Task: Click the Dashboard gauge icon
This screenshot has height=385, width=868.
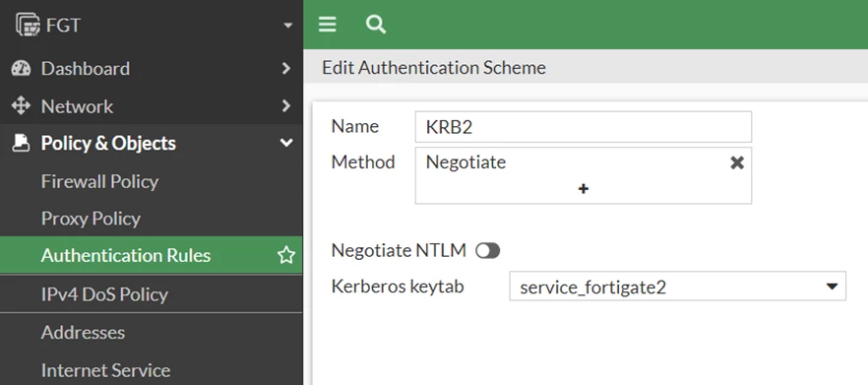Action: (21, 68)
